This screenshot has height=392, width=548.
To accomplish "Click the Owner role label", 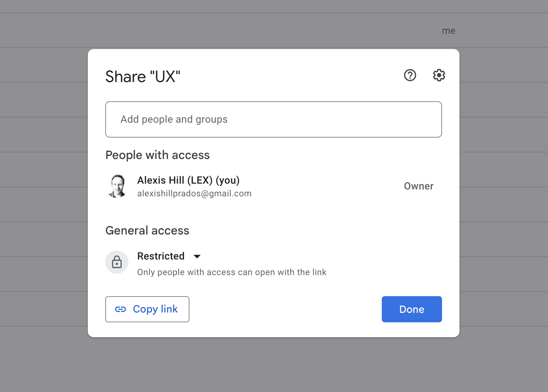I will coord(418,186).
